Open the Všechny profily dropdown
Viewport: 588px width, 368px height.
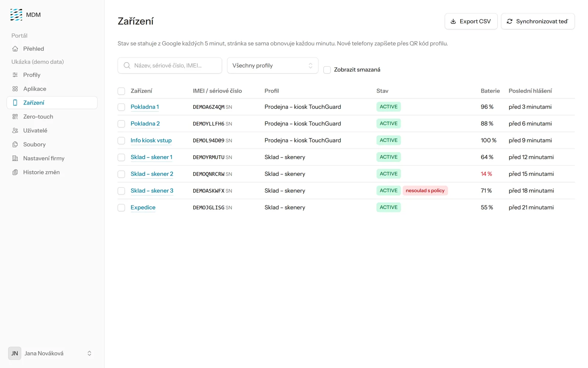coord(273,66)
